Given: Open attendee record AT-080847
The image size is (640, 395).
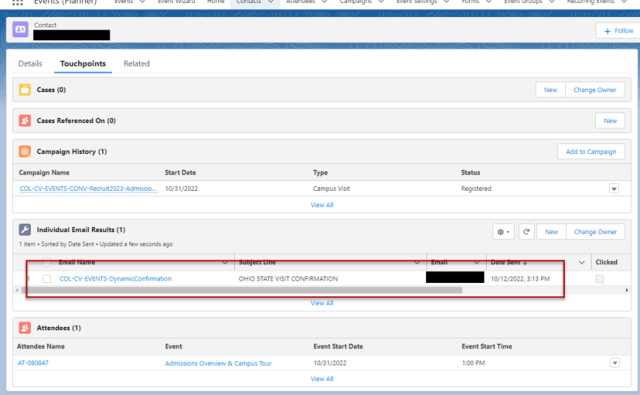Looking at the screenshot, I should pos(33,363).
